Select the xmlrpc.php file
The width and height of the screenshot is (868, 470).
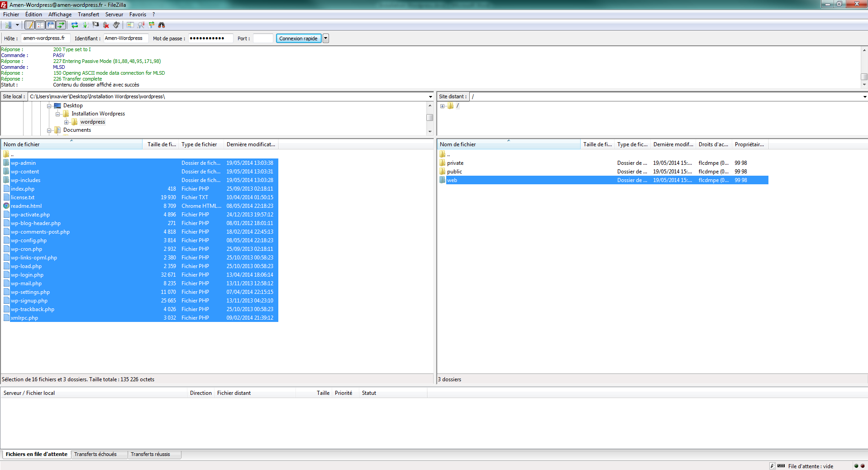[140, 318]
